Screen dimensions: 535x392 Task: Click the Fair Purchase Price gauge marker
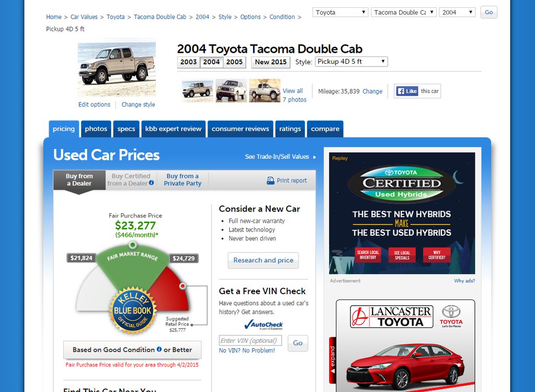(132, 245)
